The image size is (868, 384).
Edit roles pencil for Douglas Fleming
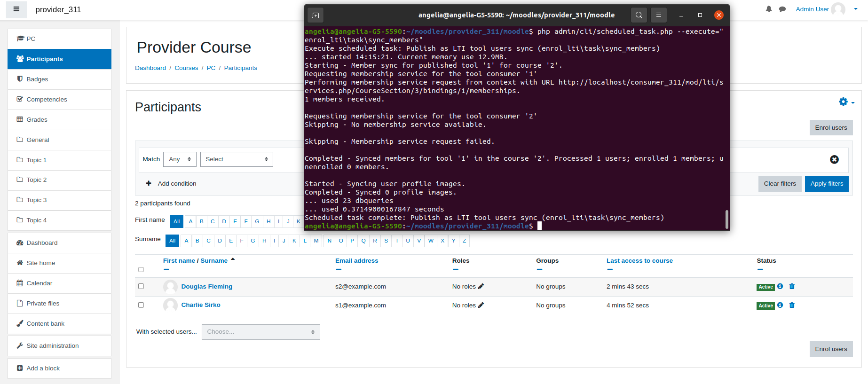(x=481, y=286)
